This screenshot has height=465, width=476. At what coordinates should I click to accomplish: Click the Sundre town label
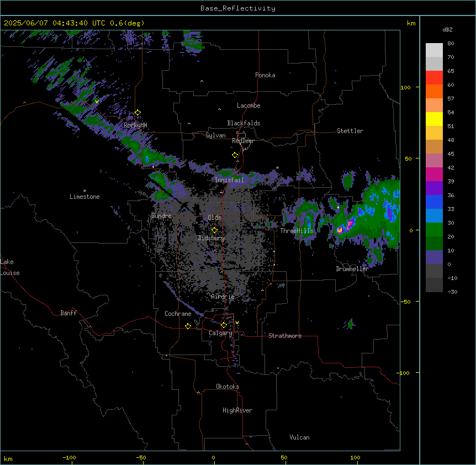161,216
